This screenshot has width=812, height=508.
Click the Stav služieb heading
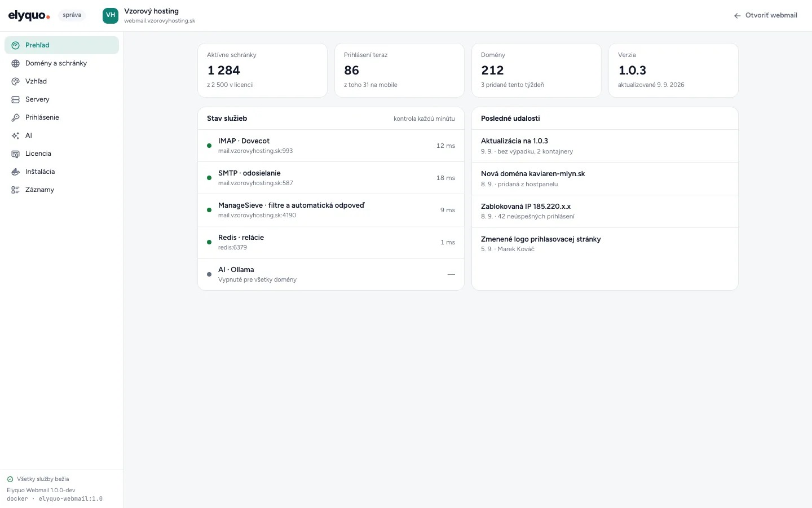(x=227, y=119)
